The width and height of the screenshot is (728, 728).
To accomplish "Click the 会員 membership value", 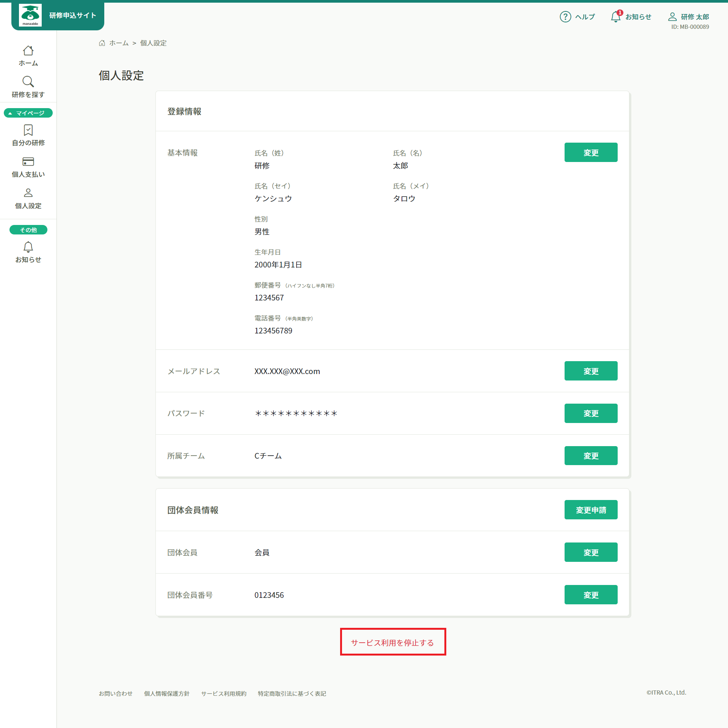I will click(262, 553).
